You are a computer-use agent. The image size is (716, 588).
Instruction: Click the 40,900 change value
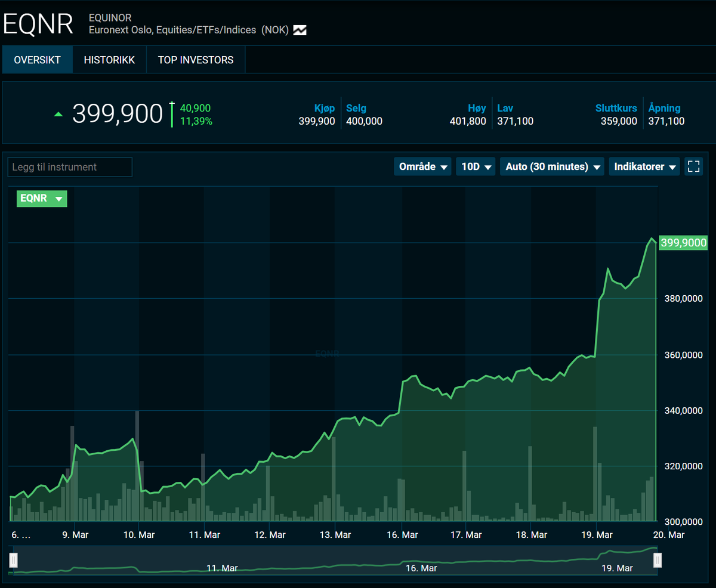click(x=195, y=108)
